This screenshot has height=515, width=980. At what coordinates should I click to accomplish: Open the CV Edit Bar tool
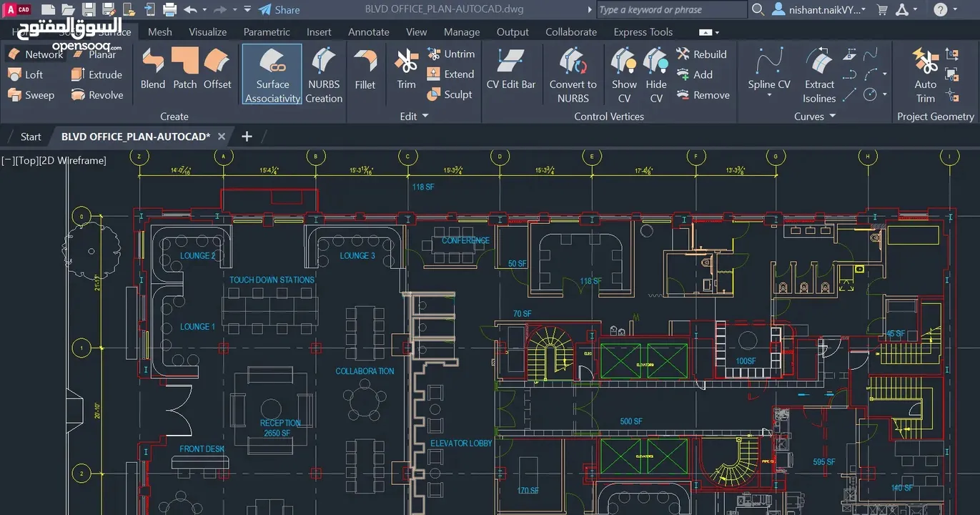[x=511, y=69]
